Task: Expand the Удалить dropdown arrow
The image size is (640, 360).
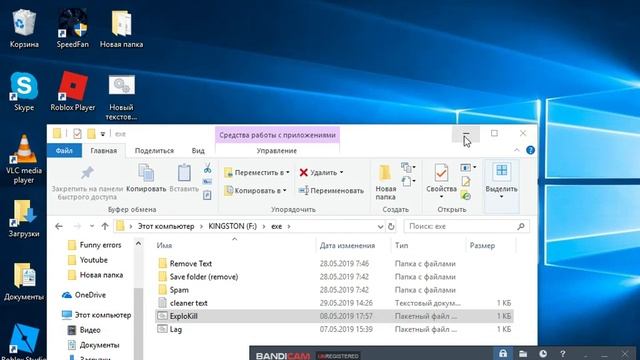Action: (342, 173)
